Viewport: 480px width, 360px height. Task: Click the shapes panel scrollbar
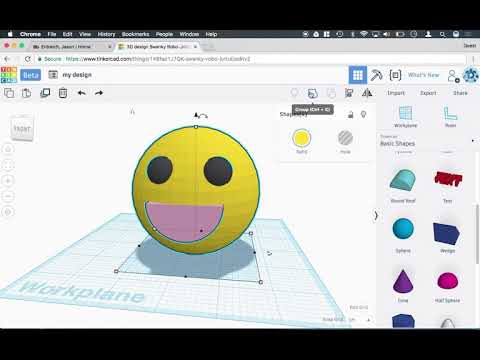477,233
